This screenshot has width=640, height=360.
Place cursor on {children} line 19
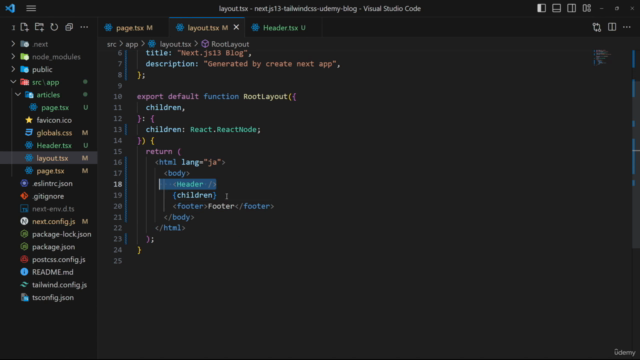195,195
